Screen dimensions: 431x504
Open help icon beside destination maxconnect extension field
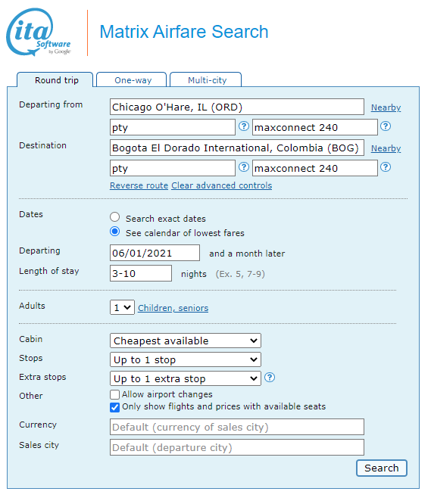coord(386,167)
